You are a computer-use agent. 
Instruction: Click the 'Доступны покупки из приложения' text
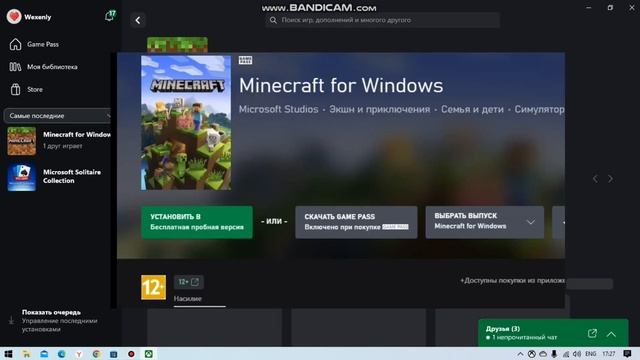pyautogui.click(x=513, y=280)
